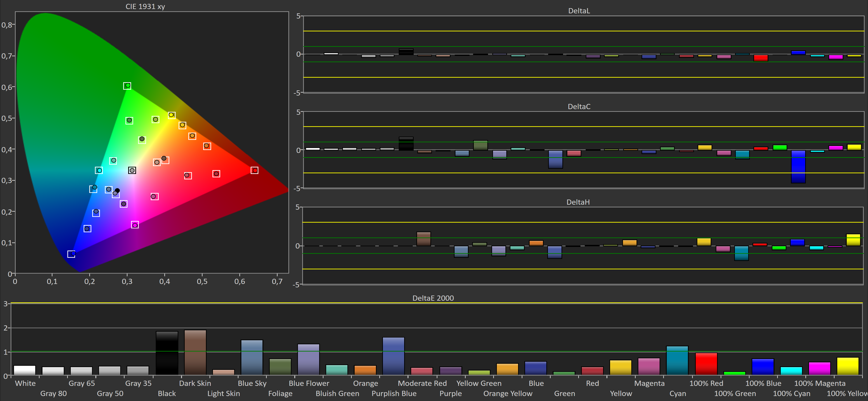
Task: Select the white point marker on CIE diagram
Action: (132, 170)
